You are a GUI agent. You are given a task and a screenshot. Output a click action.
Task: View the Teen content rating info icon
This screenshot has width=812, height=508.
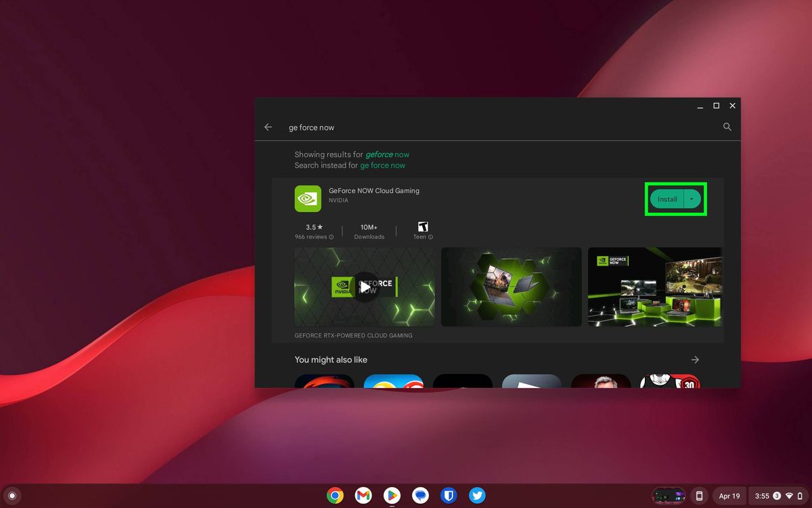click(431, 237)
